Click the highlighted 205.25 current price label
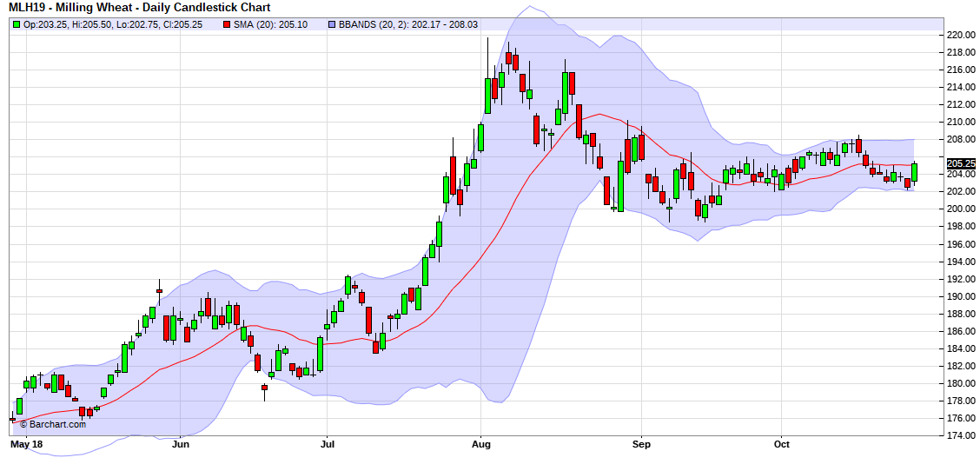Screen dimensions: 980x471 (961, 163)
